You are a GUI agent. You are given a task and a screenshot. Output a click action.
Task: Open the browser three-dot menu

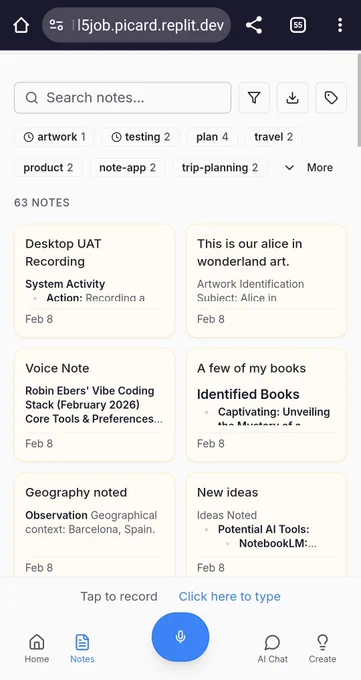pyautogui.click(x=340, y=25)
